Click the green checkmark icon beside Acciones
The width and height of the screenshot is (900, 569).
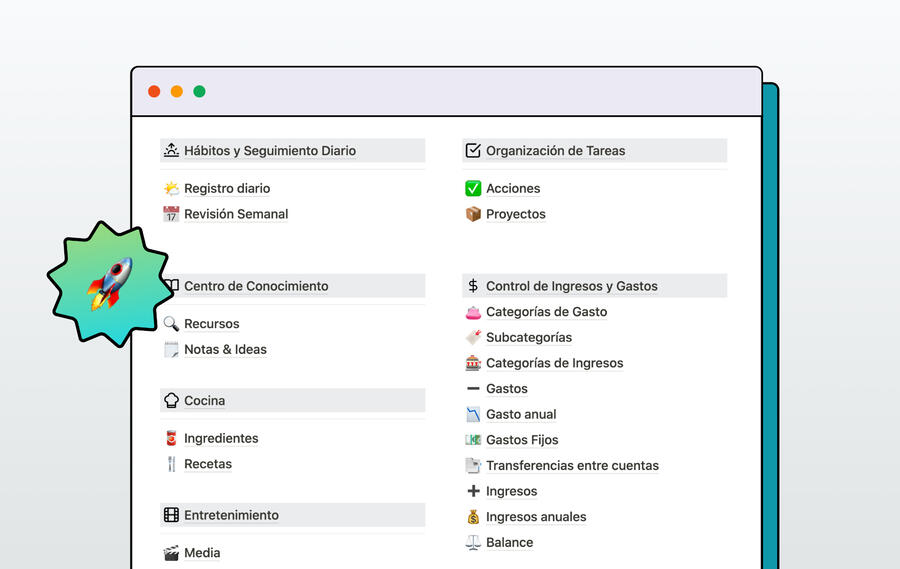473,188
